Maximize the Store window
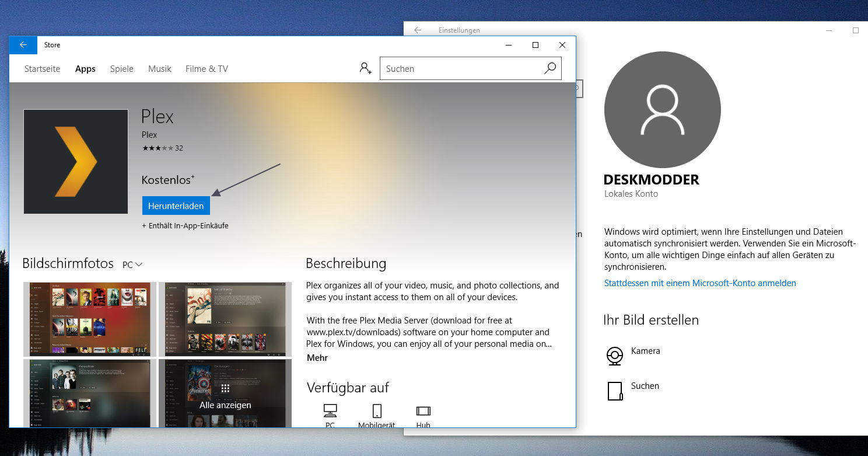This screenshot has width=868, height=456. pos(535,45)
